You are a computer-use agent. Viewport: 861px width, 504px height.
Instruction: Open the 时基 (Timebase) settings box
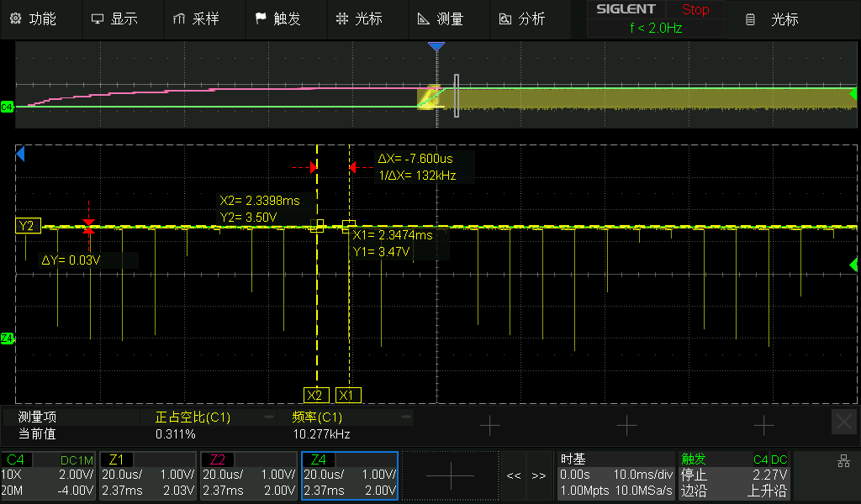[615, 475]
